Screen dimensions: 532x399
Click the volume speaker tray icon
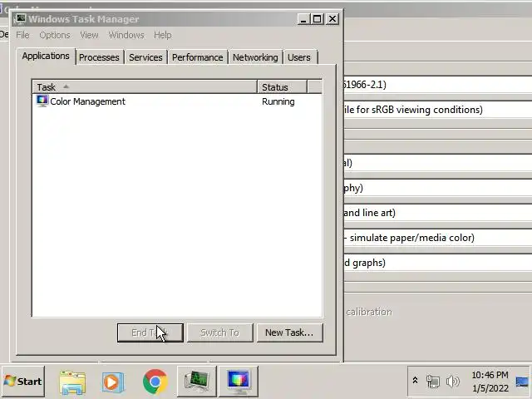452,382
